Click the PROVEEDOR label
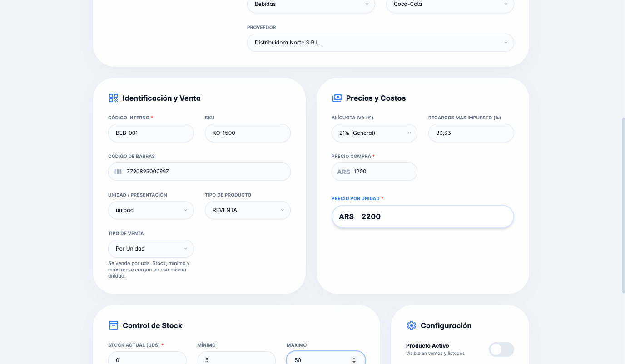Viewport: 625px width, 364px height. point(261,27)
